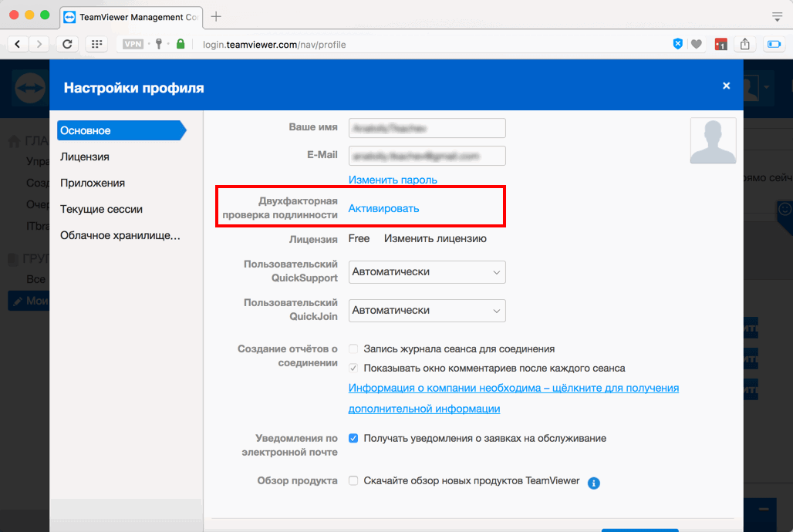The height and width of the screenshot is (532, 793).
Task: Click the profile avatar picture placeholder
Action: click(x=713, y=140)
